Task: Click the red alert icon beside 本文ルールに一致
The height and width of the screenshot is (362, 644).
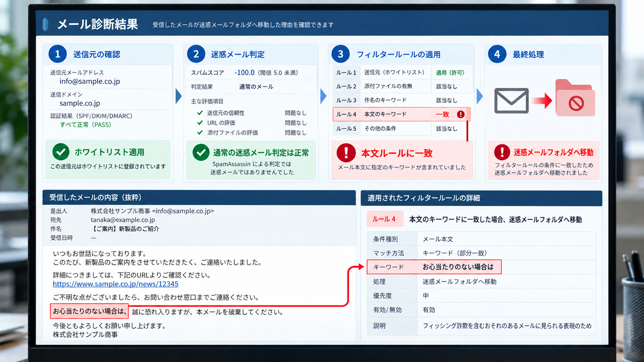Action: [x=346, y=153]
